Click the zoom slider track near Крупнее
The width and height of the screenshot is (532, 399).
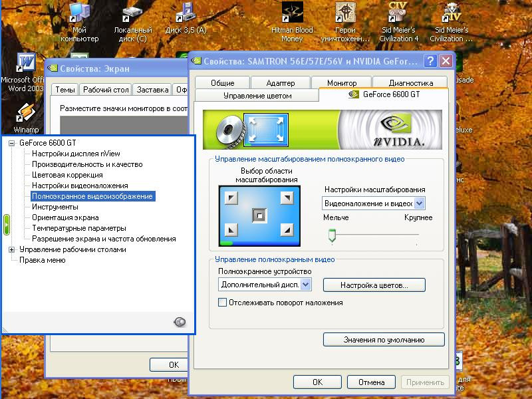416,235
